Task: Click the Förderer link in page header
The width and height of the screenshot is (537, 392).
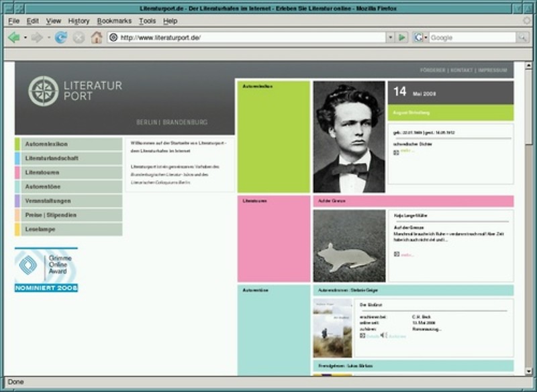Action: (x=432, y=70)
